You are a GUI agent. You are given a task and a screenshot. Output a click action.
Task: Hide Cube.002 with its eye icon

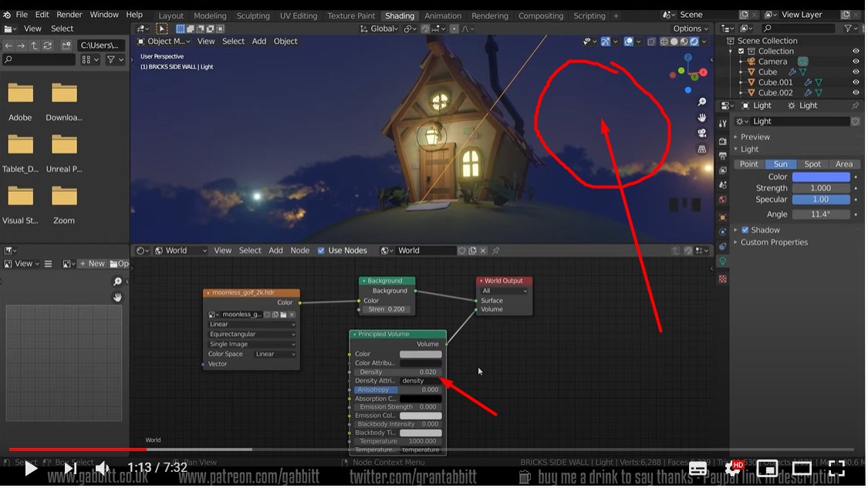pyautogui.click(x=856, y=93)
